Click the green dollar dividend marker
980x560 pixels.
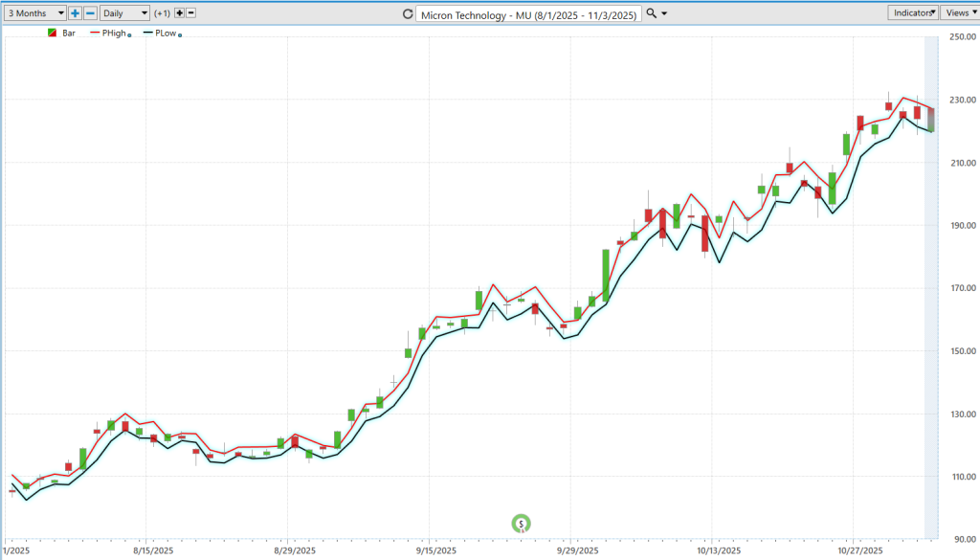tap(521, 523)
